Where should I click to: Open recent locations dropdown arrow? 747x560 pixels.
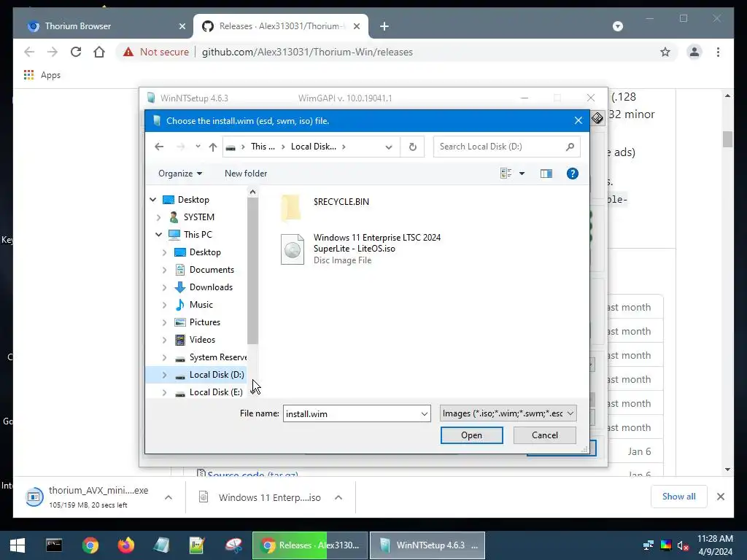click(x=198, y=147)
